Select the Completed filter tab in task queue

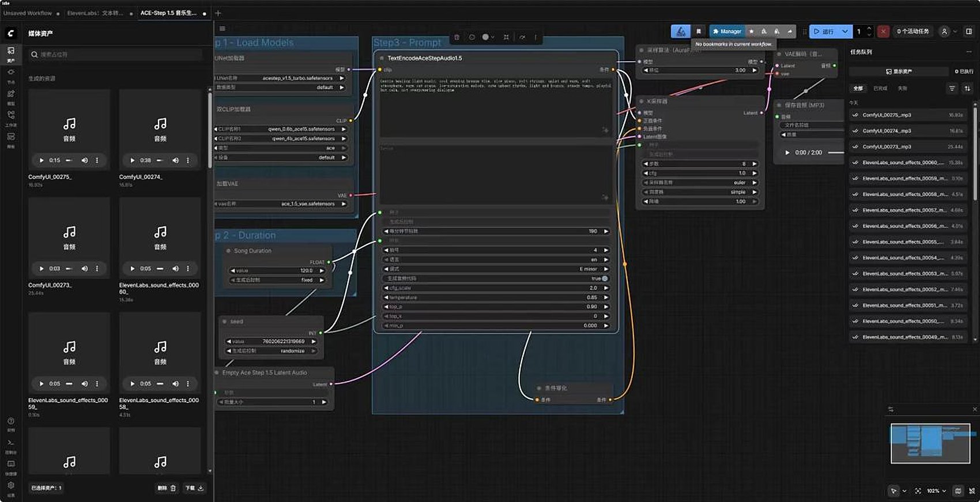click(880, 88)
